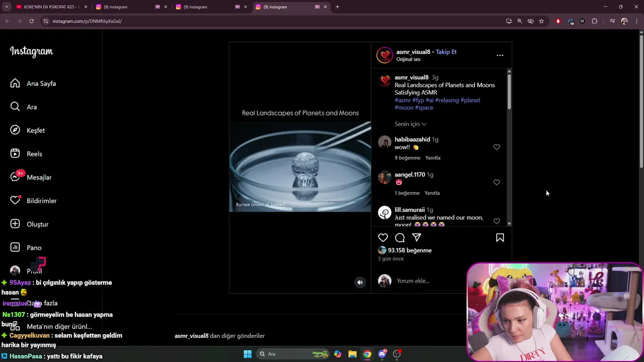The height and width of the screenshot is (362, 644).
Task: Open asmr_visual8 profile from header username
Action: 413,52
